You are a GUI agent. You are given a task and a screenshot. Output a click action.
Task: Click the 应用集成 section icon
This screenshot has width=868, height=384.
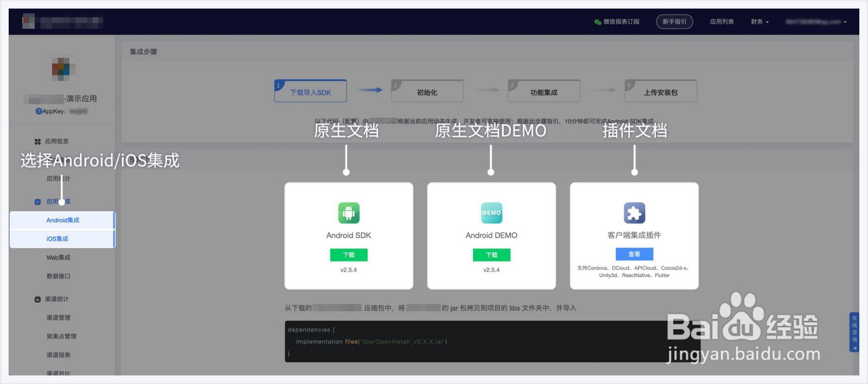[37, 202]
